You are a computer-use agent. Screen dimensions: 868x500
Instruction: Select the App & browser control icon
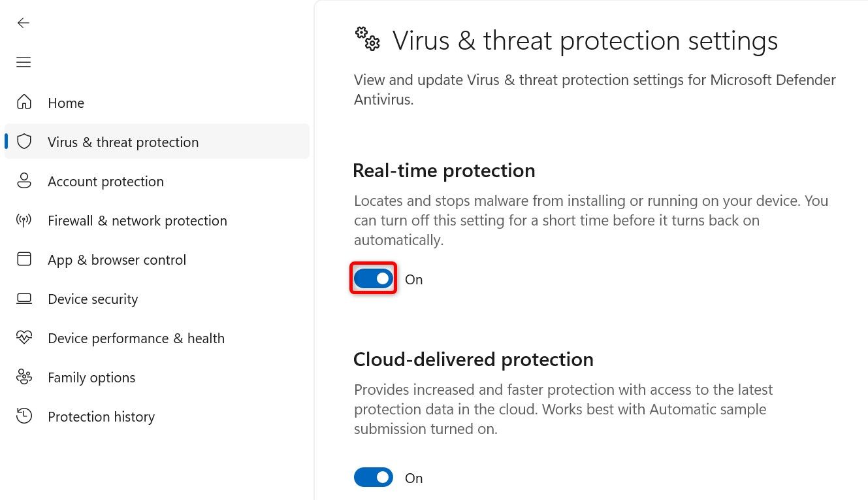coord(24,259)
